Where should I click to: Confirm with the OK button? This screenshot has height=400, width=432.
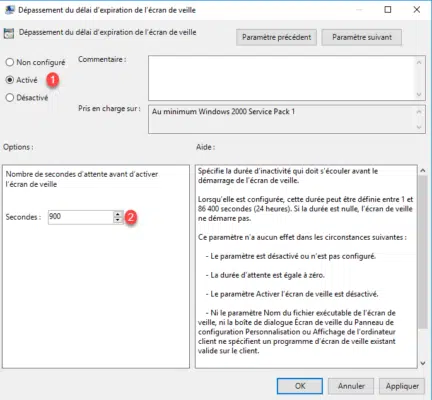300,386
